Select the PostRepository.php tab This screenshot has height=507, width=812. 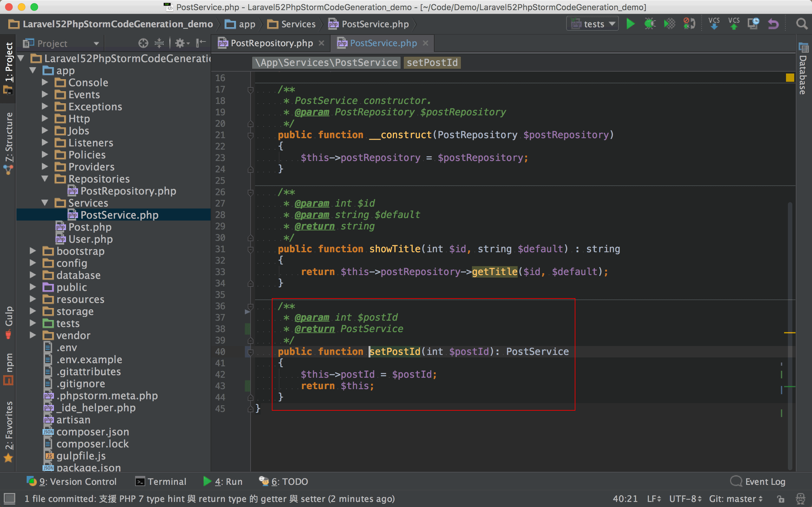268,43
